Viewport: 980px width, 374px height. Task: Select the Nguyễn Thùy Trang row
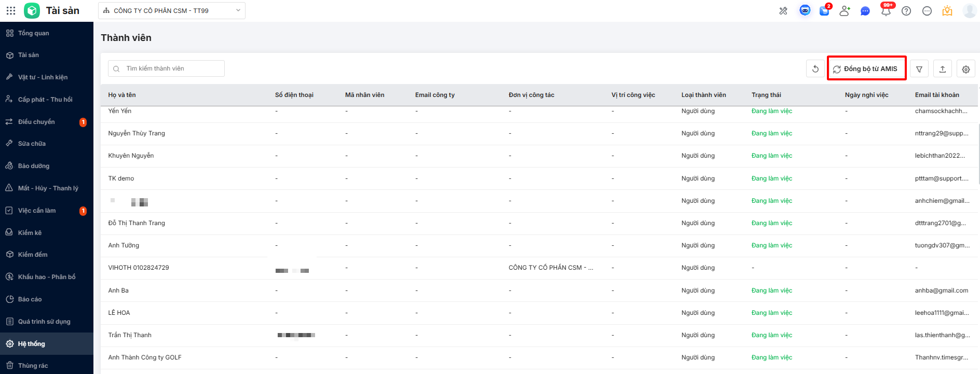coord(137,133)
